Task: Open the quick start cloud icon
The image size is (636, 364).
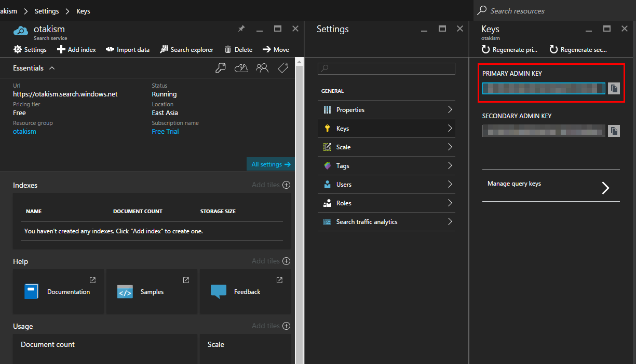Action: pyautogui.click(x=241, y=68)
